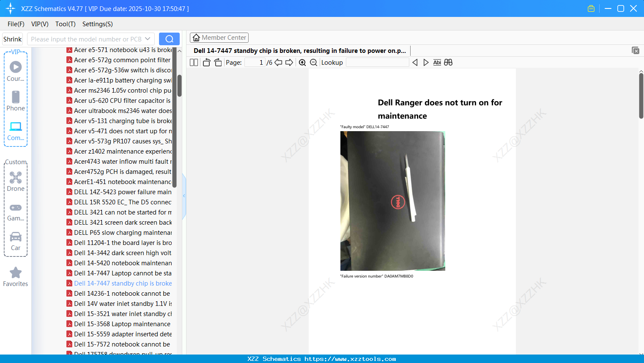Toggle the Abi match-case option
644x363 pixels.
point(437,63)
